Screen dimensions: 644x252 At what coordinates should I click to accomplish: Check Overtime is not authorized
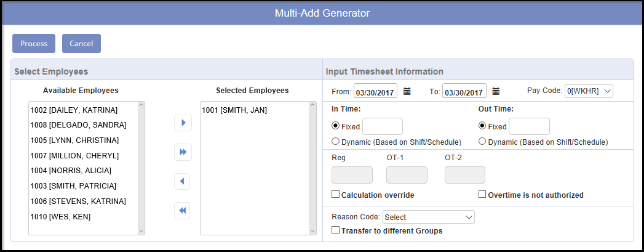(482, 195)
